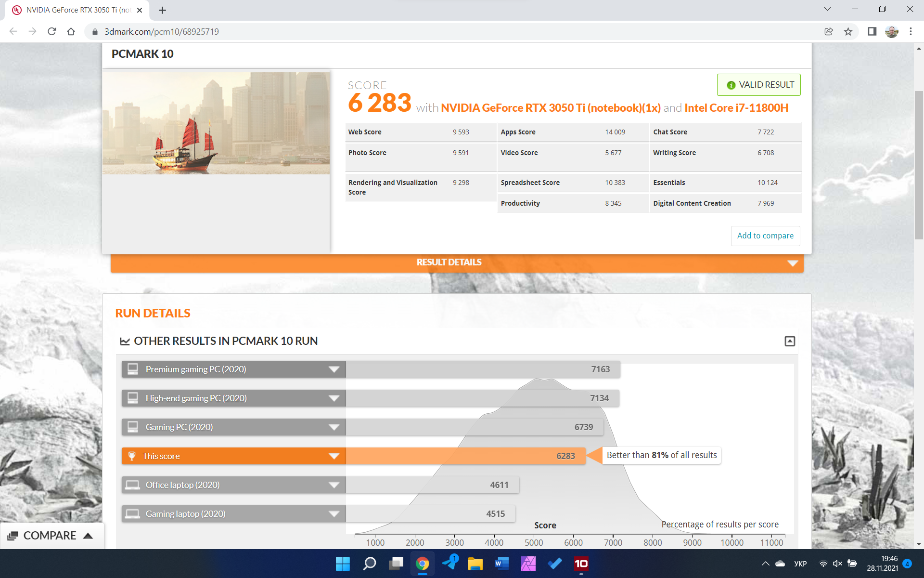Click desktop icon on Premium gaming PC row
The image size is (924, 578).
click(132, 369)
